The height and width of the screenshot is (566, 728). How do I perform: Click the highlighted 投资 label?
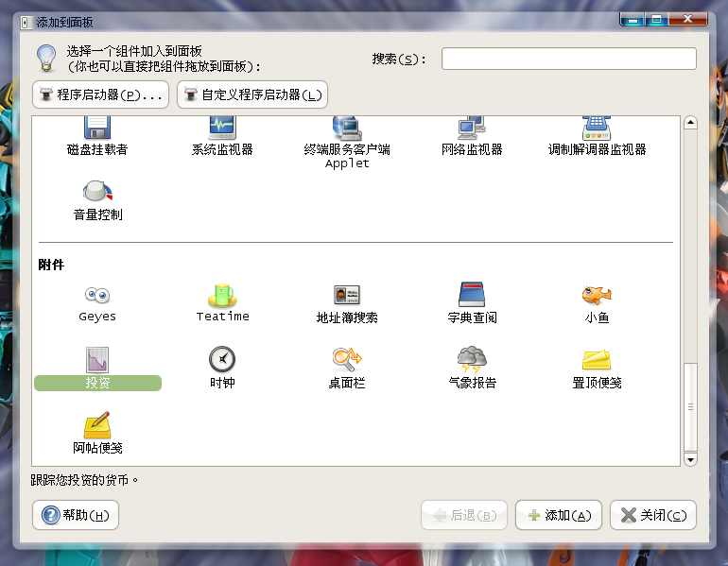click(x=97, y=383)
